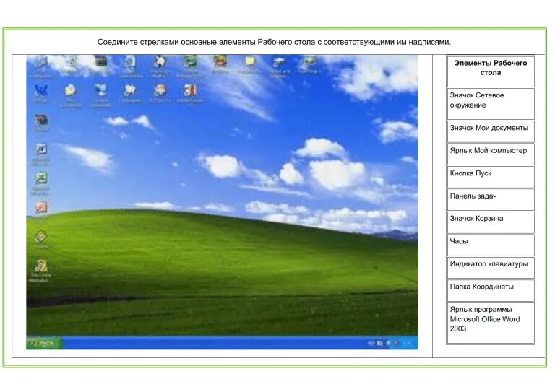Screen dimensions: 555x392
Task: Click the 'Элементы Рабочего стола' header cell
Action: click(491, 71)
